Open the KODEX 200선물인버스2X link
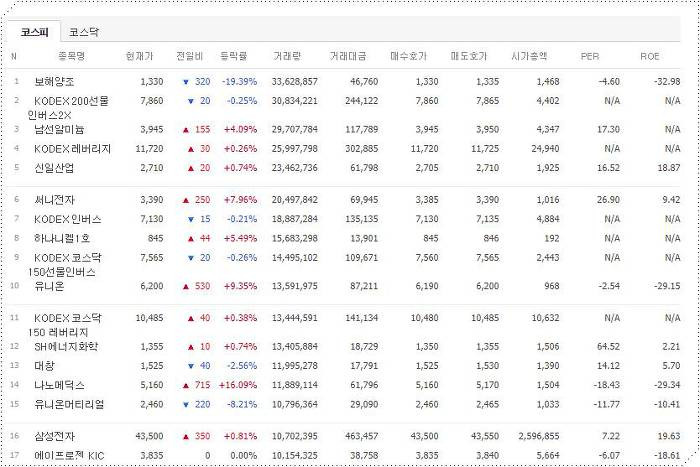 pyautogui.click(x=68, y=108)
